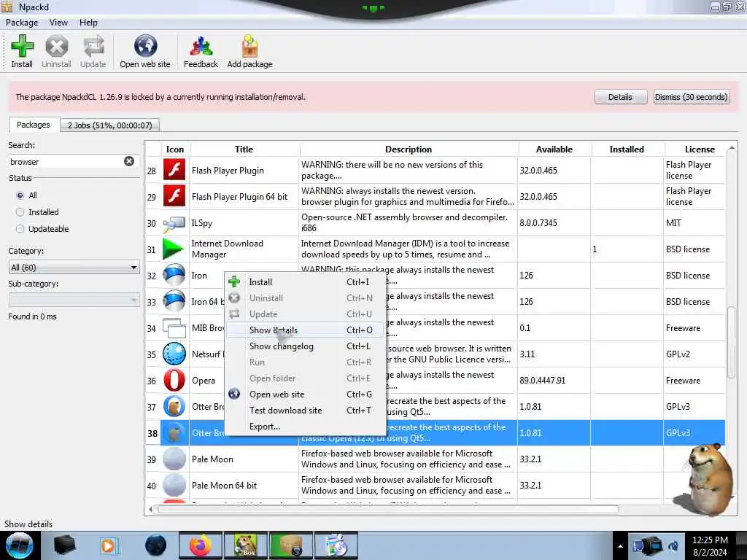Click the Internet Download Manager green arrow icon
This screenshot has height=560, width=747.
(173, 249)
